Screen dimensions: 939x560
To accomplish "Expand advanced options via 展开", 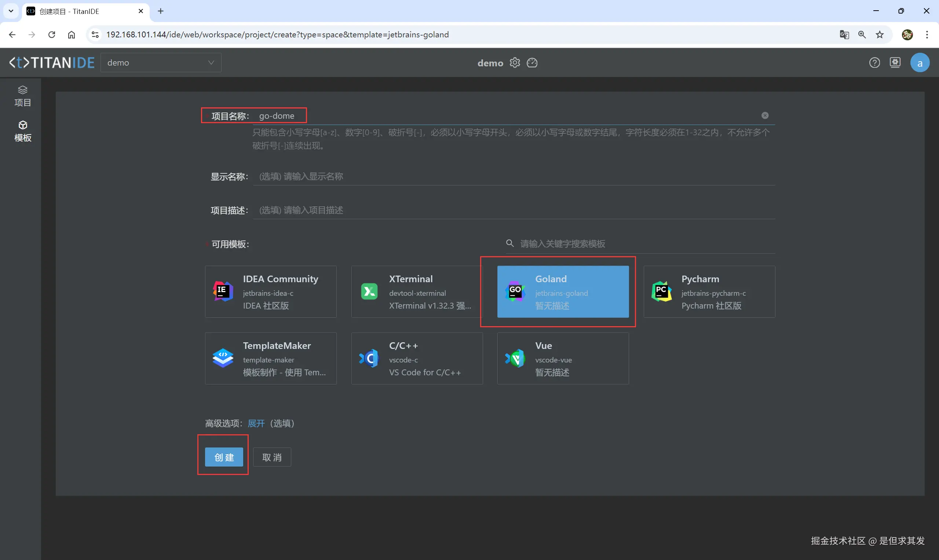I will (256, 423).
